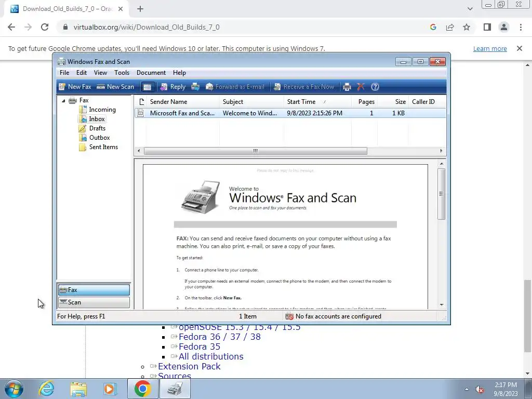Screen dimensions: 532x399
Task: Click the Google icon in address bar
Action: pyautogui.click(x=433, y=27)
